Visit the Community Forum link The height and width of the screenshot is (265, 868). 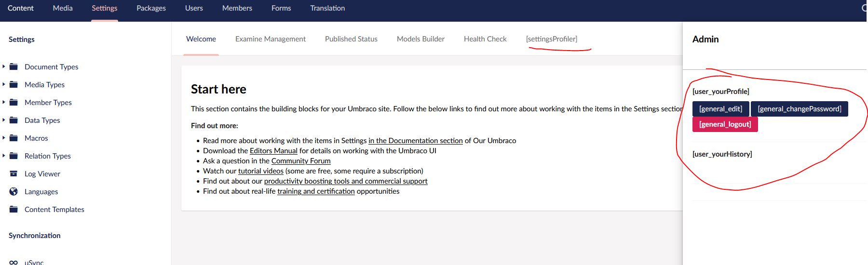301,161
